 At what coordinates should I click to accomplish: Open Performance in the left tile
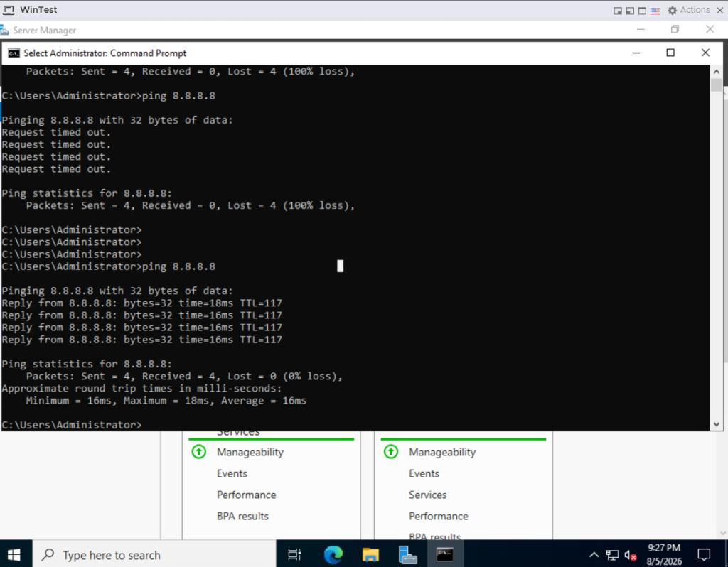246,495
